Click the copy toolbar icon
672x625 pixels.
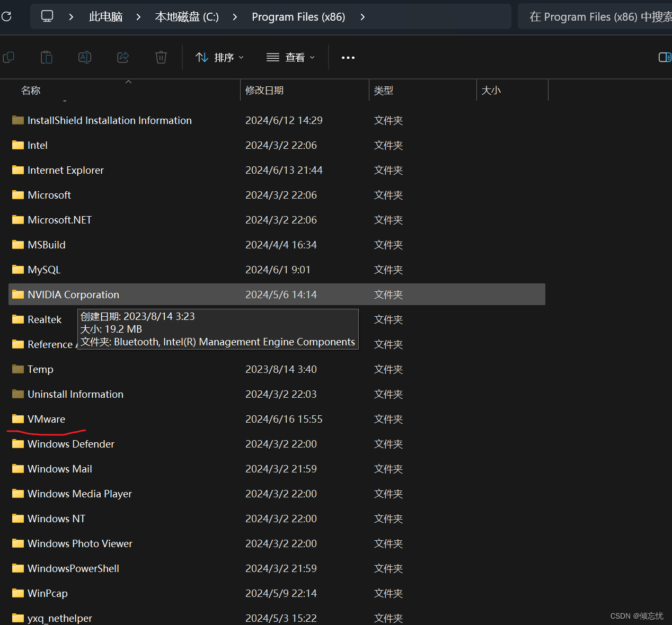point(8,57)
